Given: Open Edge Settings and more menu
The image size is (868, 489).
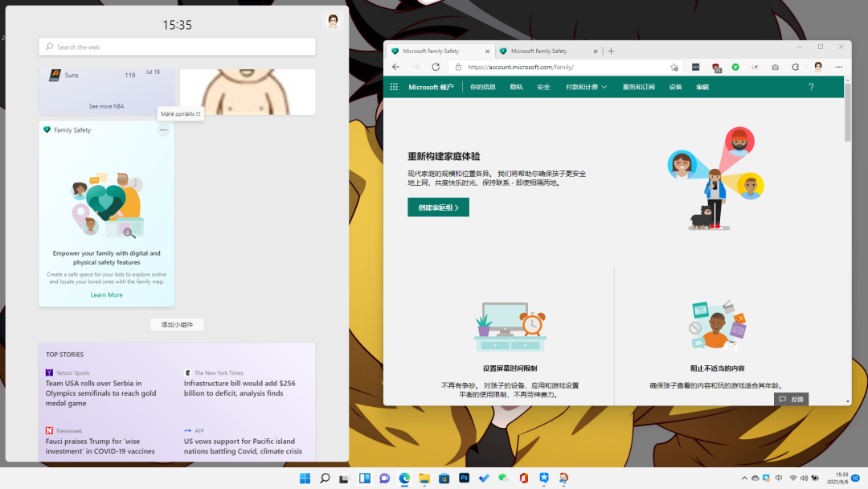Looking at the screenshot, I should (x=838, y=67).
